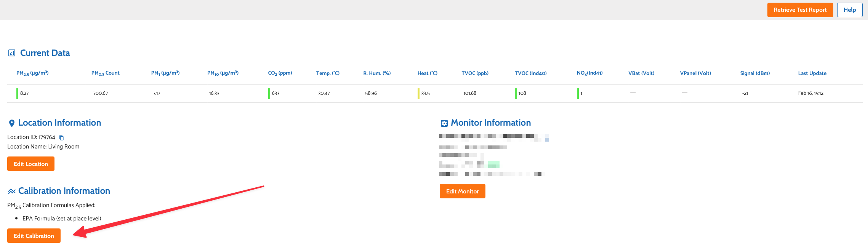Click the green PM2.5 status indicator bar
This screenshot has height=249, width=868.
[17, 93]
